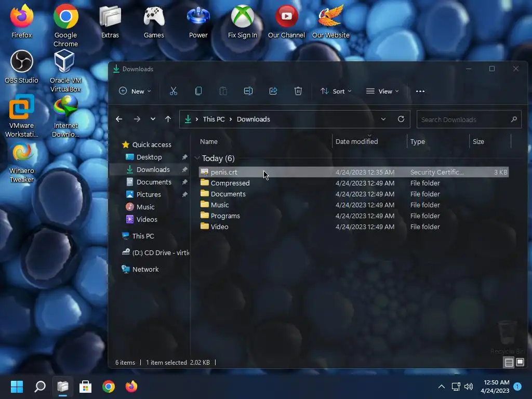The width and height of the screenshot is (532, 399).
Task: Select the Video folder in file list
Action: pos(353,227)
